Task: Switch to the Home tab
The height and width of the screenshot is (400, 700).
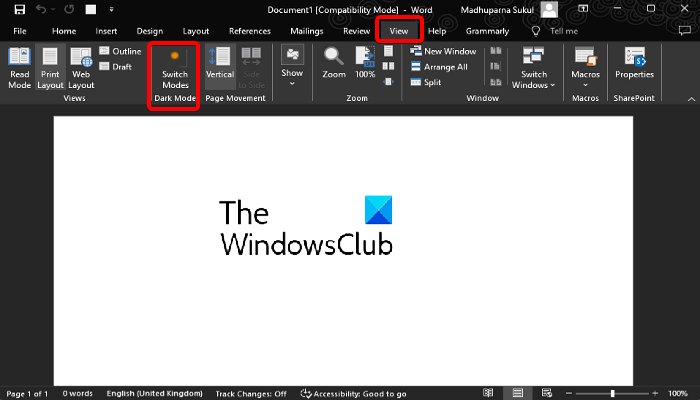Action: (64, 31)
